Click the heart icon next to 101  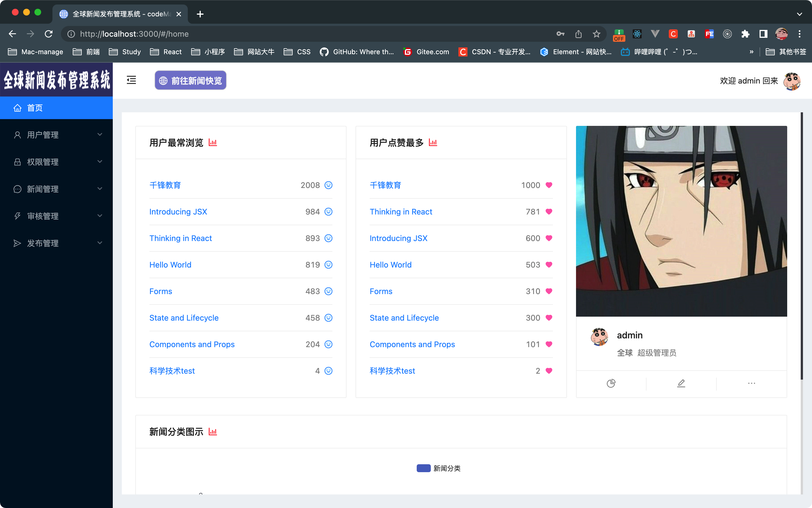549,344
